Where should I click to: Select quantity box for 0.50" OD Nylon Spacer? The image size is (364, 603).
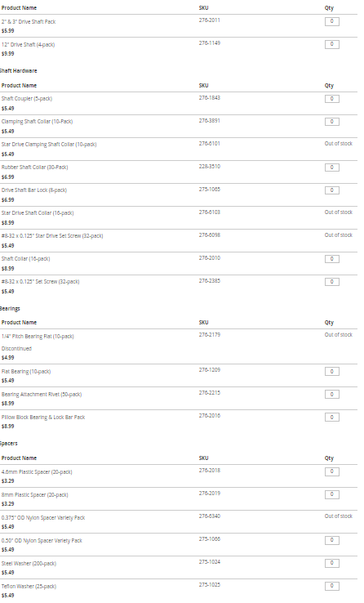coord(331,540)
